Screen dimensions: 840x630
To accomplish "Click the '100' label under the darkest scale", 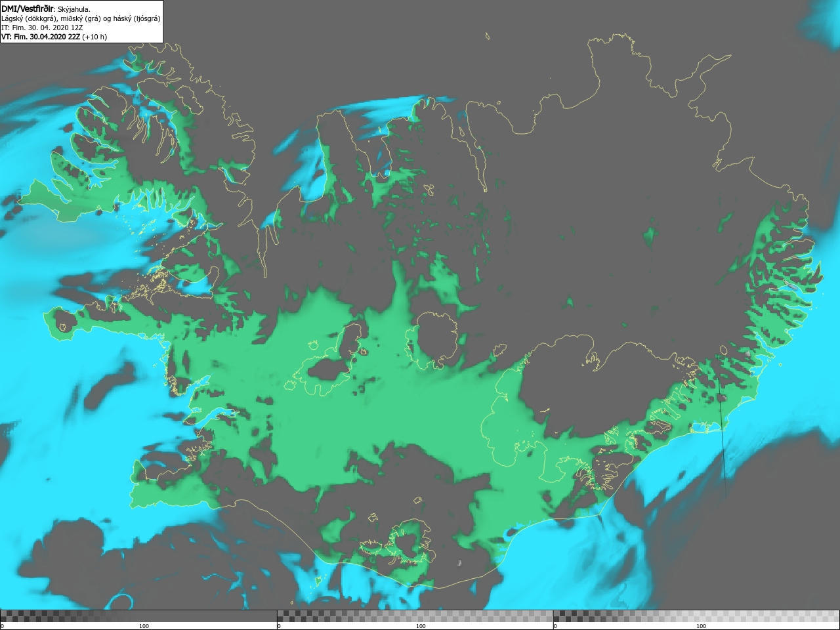I will 144,626.
